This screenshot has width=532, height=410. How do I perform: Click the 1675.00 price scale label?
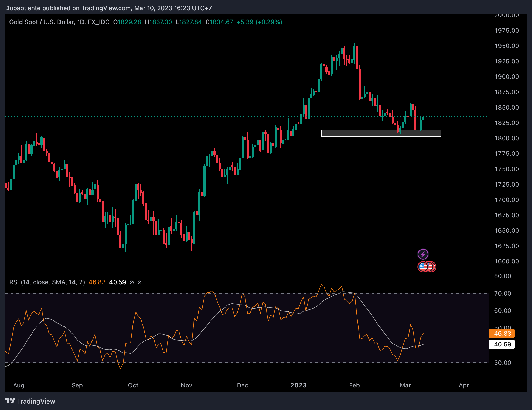507,215
